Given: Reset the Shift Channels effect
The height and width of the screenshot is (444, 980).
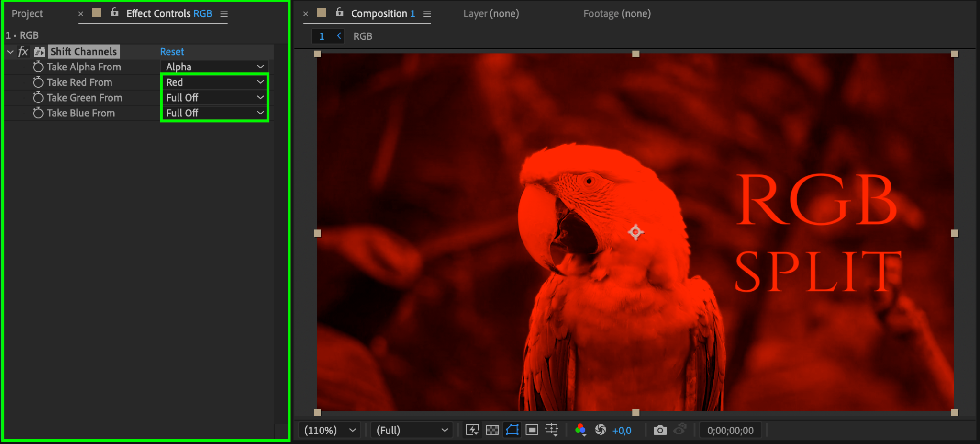Looking at the screenshot, I should click(172, 52).
